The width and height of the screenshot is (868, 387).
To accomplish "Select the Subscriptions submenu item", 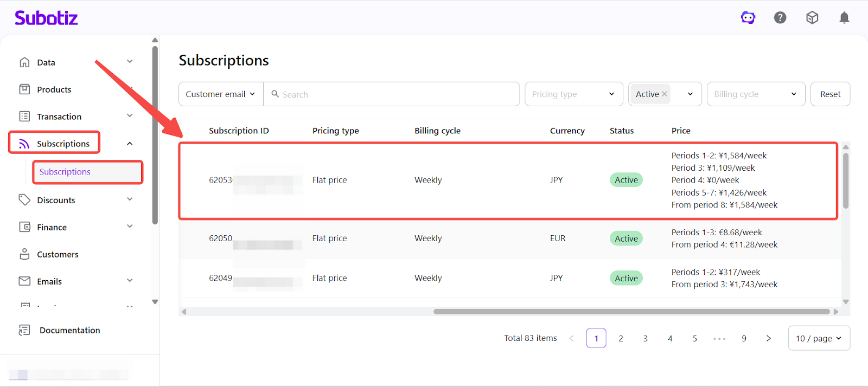I will tap(65, 172).
